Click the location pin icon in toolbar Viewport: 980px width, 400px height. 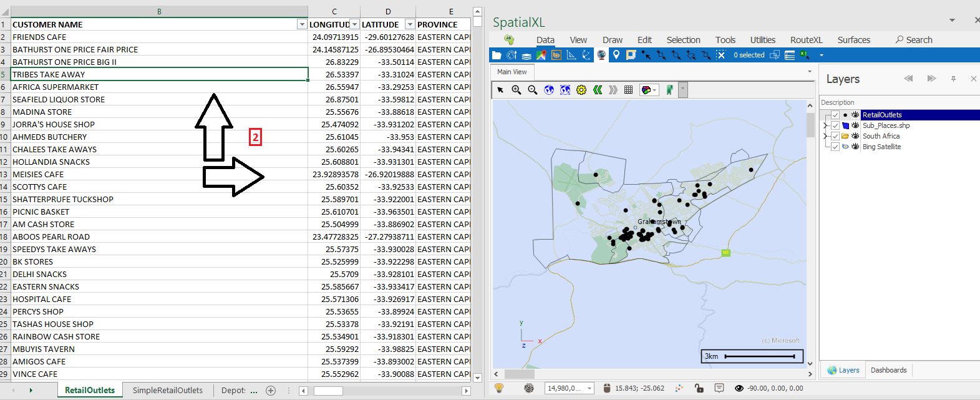(x=616, y=55)
